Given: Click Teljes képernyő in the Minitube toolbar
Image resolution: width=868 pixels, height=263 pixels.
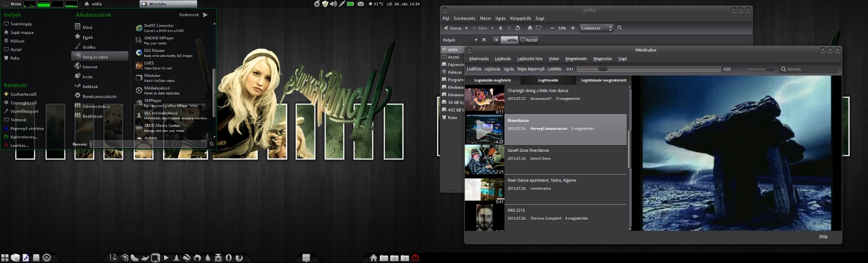Looking at the screenshot, I should click(530, 69).
